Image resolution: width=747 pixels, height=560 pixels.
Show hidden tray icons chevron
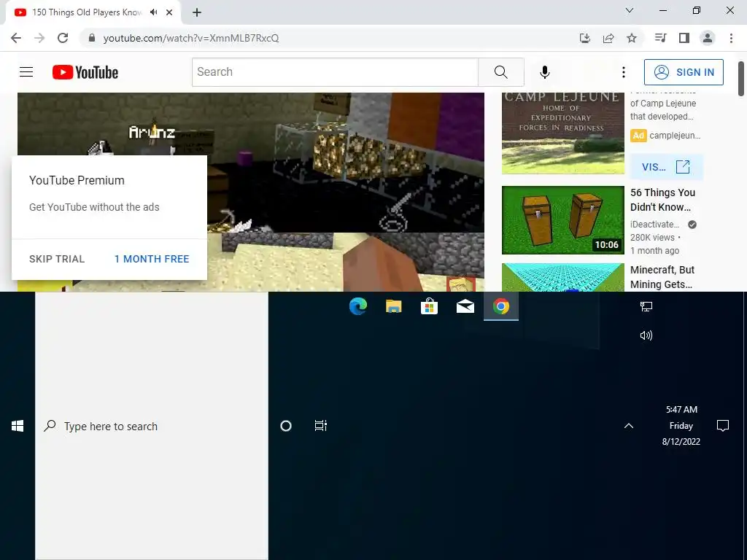point(629,426)
